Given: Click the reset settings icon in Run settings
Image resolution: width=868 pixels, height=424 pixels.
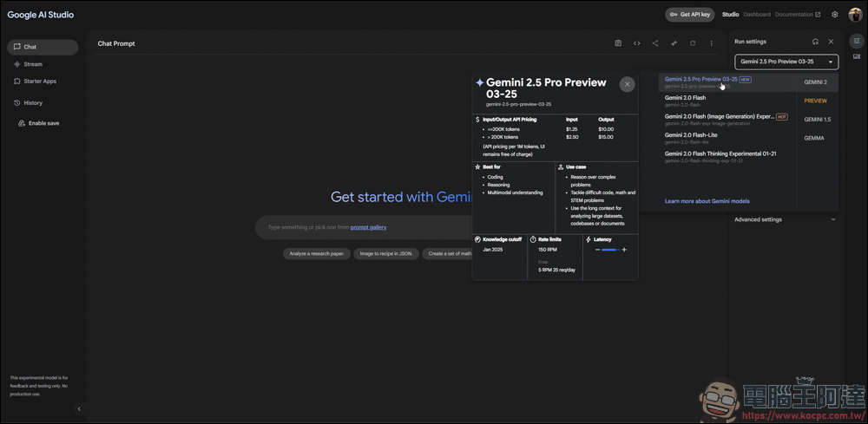Looking at the screenshot, I should pos(815,42).
